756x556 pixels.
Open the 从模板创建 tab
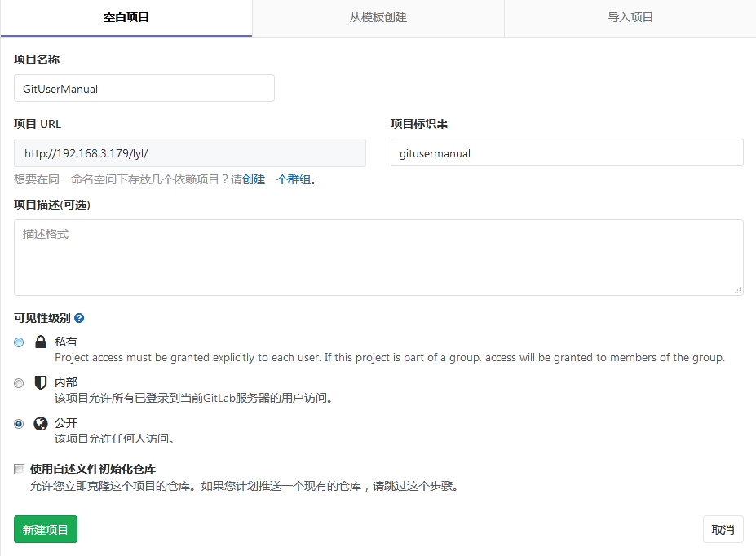click(378, 17)
